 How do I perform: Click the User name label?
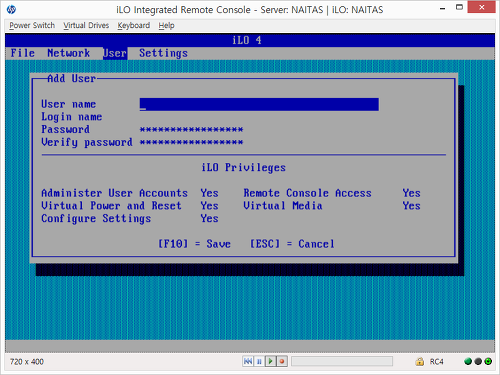tap(69, 104)
